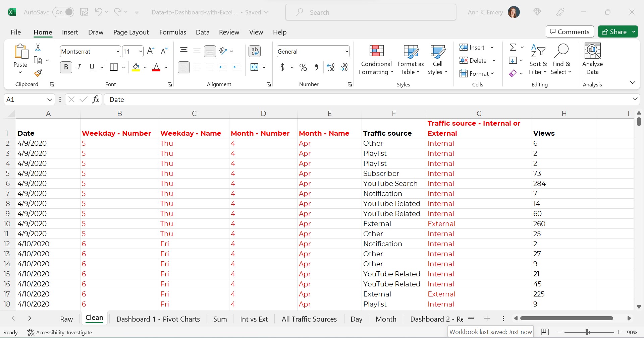Open Analyze Data pane

point(592,59)
